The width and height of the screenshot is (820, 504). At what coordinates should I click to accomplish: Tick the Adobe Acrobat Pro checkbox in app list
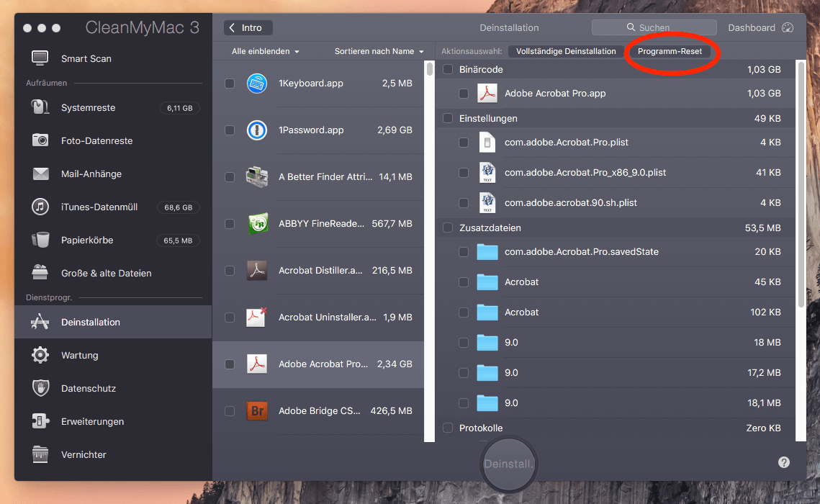click(230, 364)
